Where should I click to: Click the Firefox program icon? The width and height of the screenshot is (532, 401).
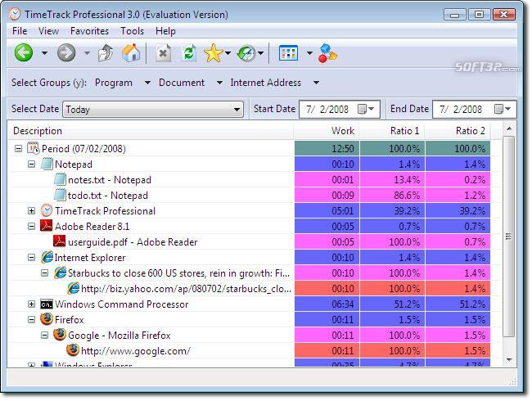(47, 319)
